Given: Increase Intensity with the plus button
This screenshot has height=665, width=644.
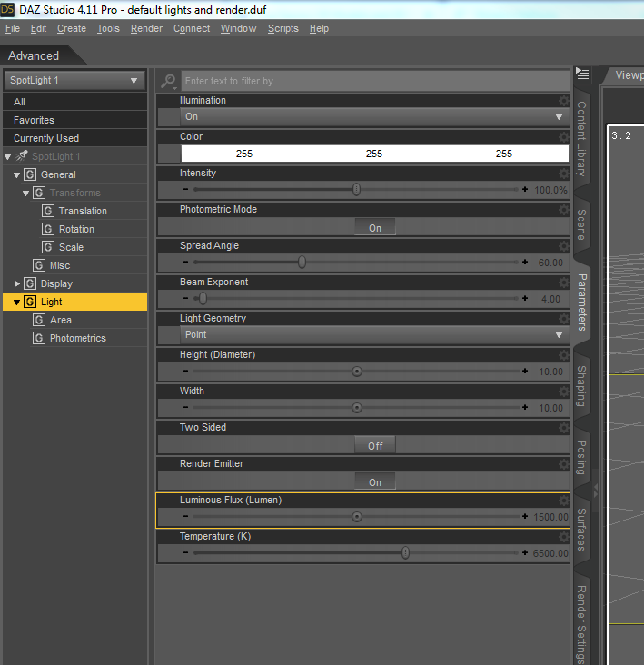Looking at the screenshot, I should tap(525, 189).
